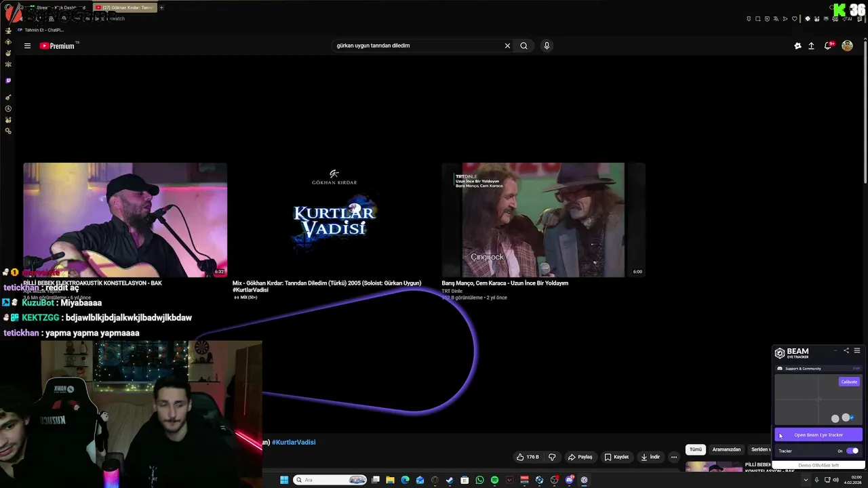Click the Paylaş share button
Image resolution: width=868 pixels, height=488 pixels.
point(580,457)
